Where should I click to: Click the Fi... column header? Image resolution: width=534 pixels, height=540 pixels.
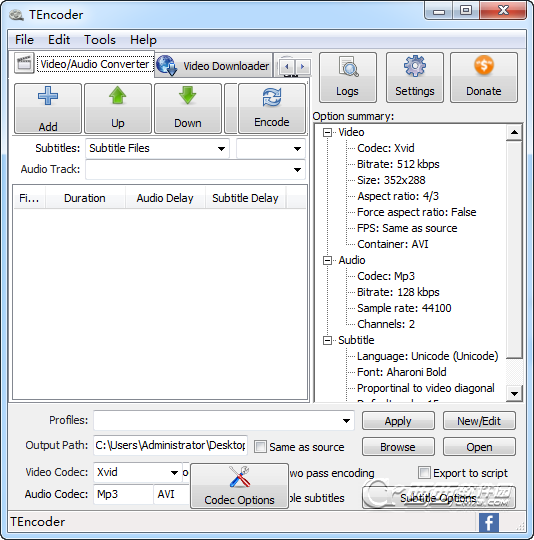click(x=29, y=198)
